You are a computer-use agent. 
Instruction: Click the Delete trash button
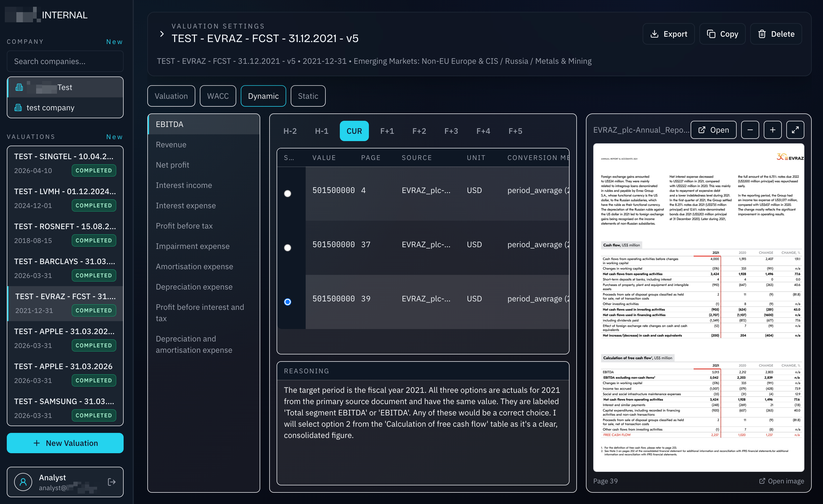tap(776, 34)
